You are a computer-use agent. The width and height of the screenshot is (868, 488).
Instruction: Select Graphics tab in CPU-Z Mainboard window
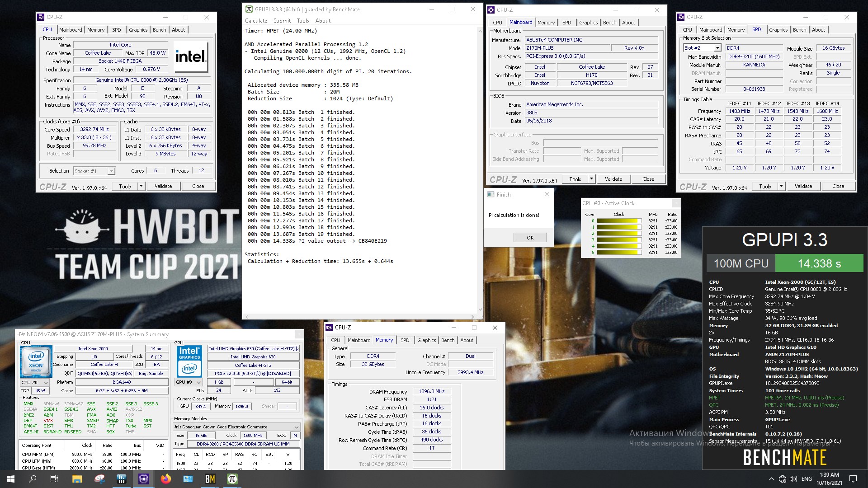(x=588, y=23)
